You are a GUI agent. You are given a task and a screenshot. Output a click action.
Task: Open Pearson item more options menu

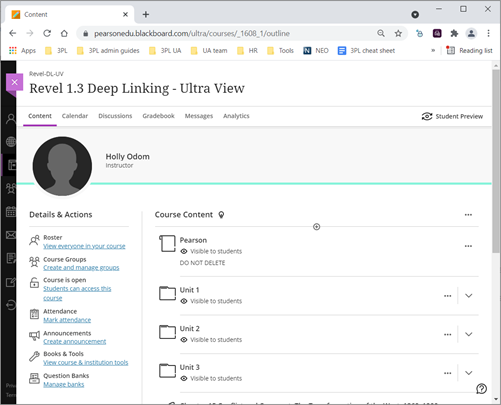pos(468,246)
